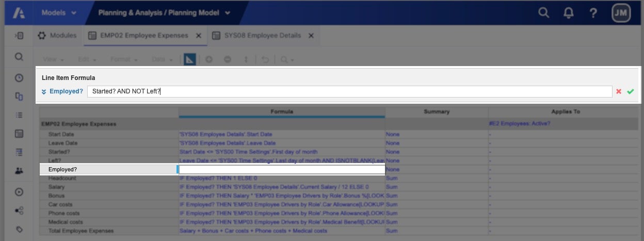Open the sidebar bulleted list icon
644x241 pixels.
click(x=19, y=115)
